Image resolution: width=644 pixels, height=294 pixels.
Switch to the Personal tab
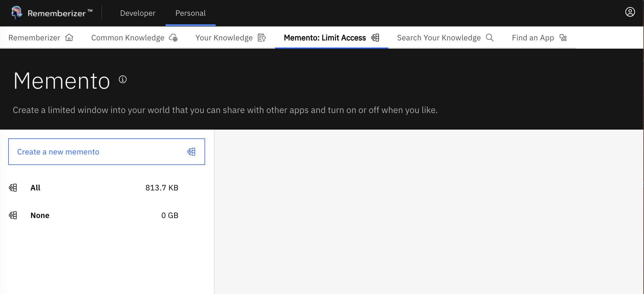[x=190, y=13]
